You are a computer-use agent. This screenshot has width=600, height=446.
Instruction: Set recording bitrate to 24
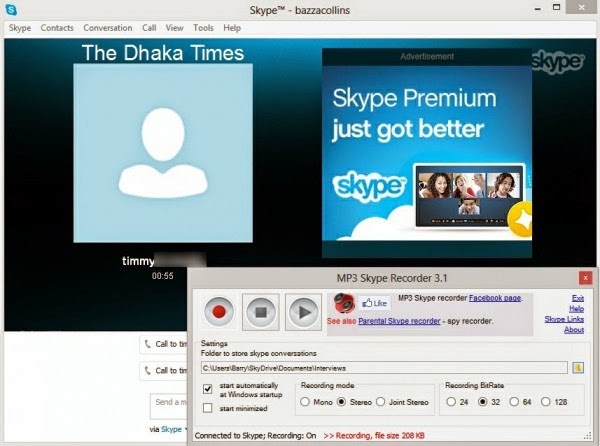[451, 402]
